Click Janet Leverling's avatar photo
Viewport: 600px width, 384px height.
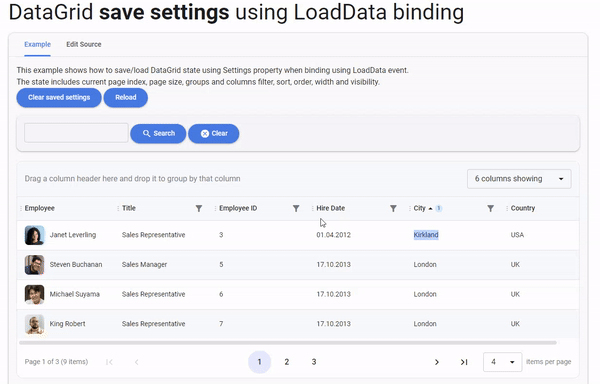point(34,235)
